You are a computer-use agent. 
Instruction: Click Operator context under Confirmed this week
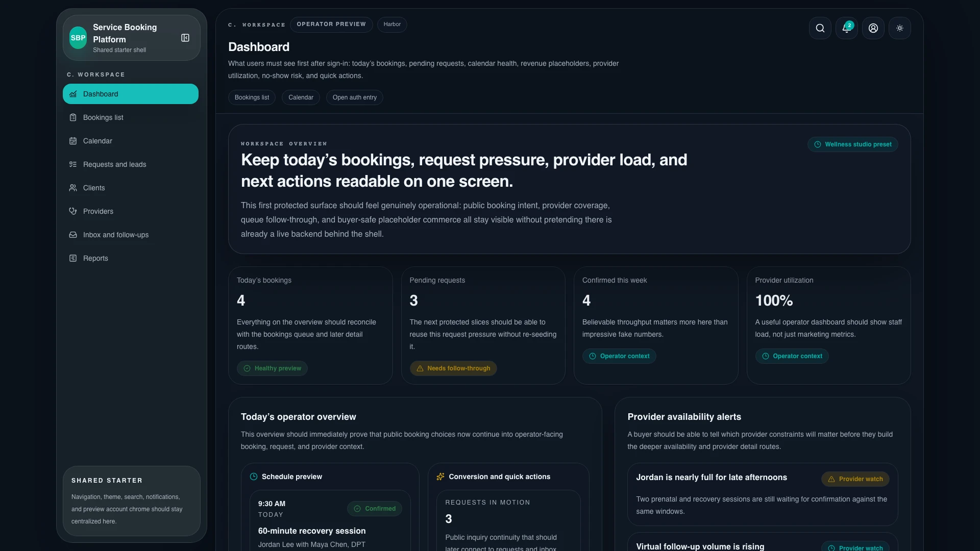[619, 356]
